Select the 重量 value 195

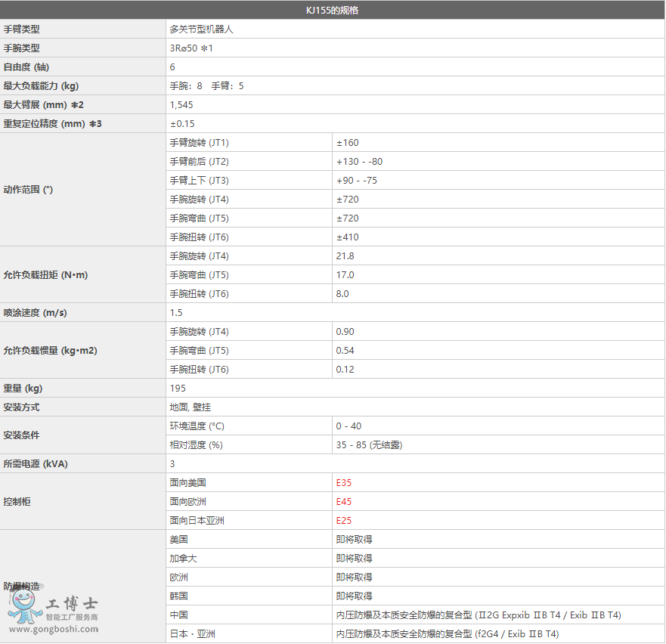click(178, 388)
